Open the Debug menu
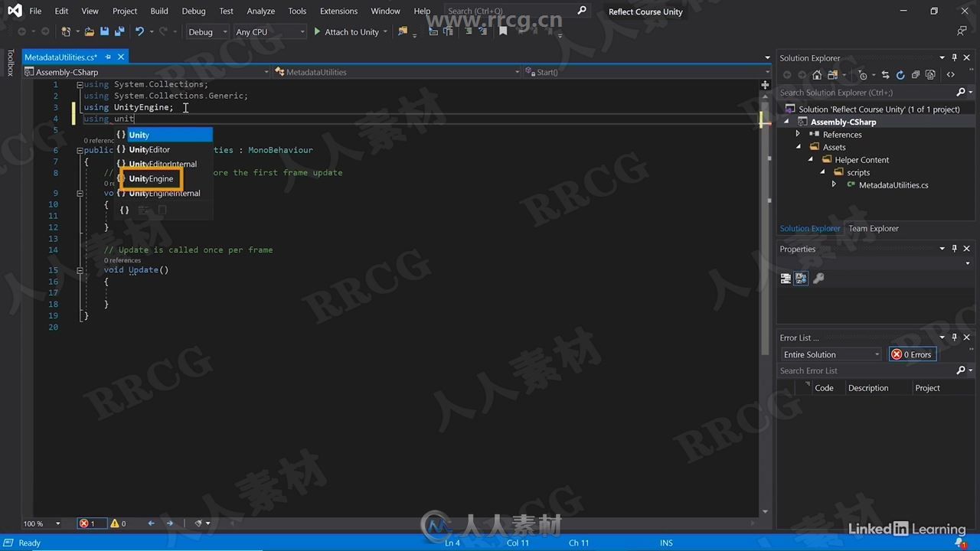 (x=194, y=11)
